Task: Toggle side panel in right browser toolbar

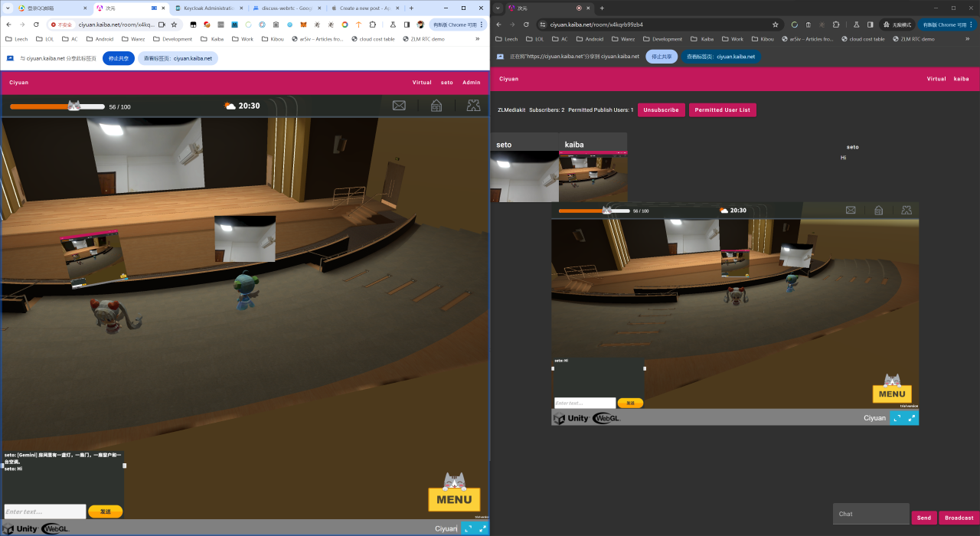Action: pos(870,25)
